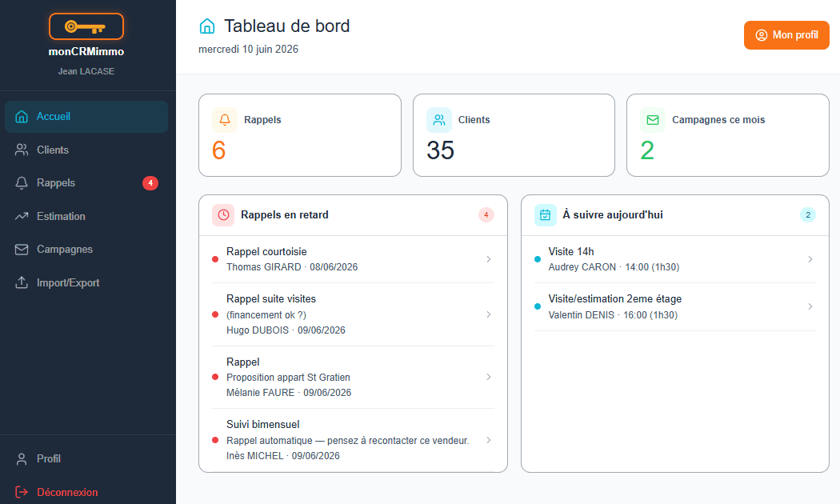Select the Import/Export menu item
The width and height of the screenshot is (840, 504).
(x=86, y=282)
